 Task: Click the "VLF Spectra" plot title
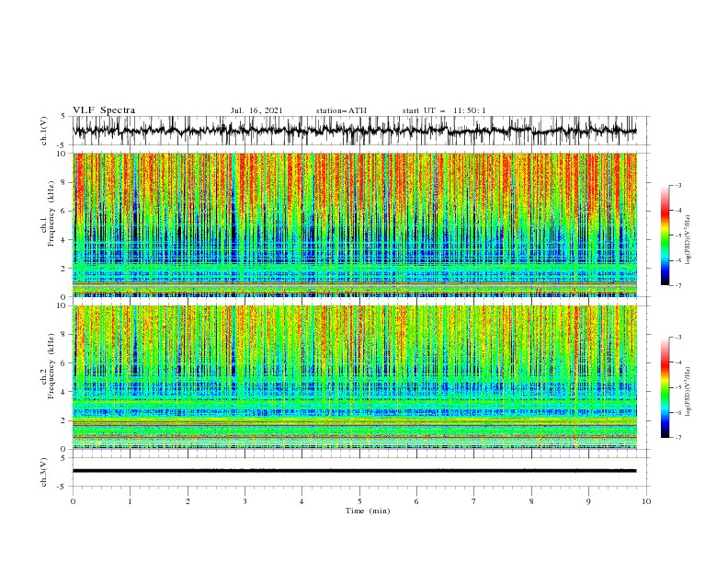click(x=104, y=110)
